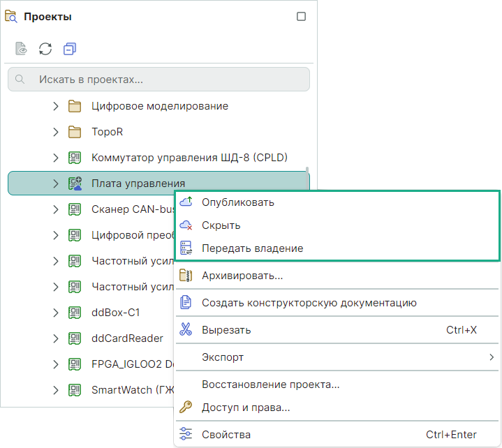This screenshot has width=502, height=448.
Task: Choose Восстановление проекта... from the menu
Action: (270, 384)
